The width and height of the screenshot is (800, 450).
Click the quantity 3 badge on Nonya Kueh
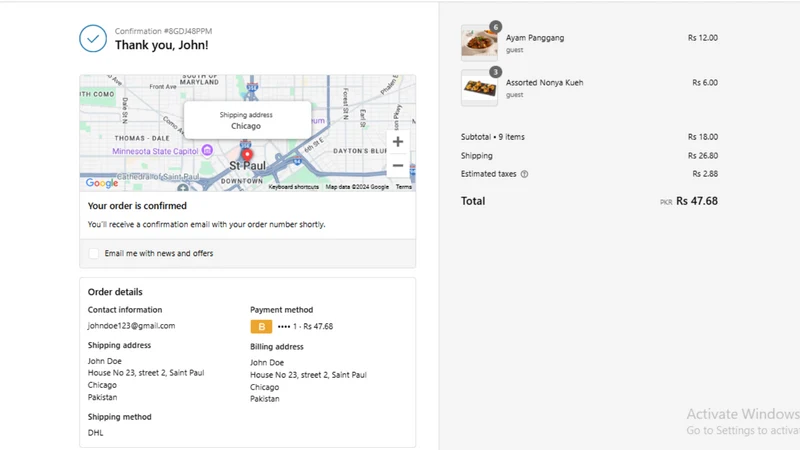(495, 72)
